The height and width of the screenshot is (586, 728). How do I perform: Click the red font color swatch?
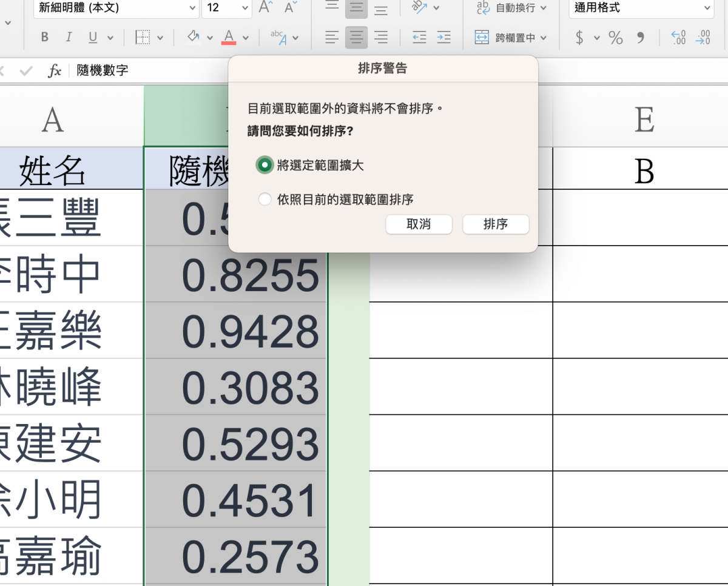pyautogui.click(x=229, y=38)
